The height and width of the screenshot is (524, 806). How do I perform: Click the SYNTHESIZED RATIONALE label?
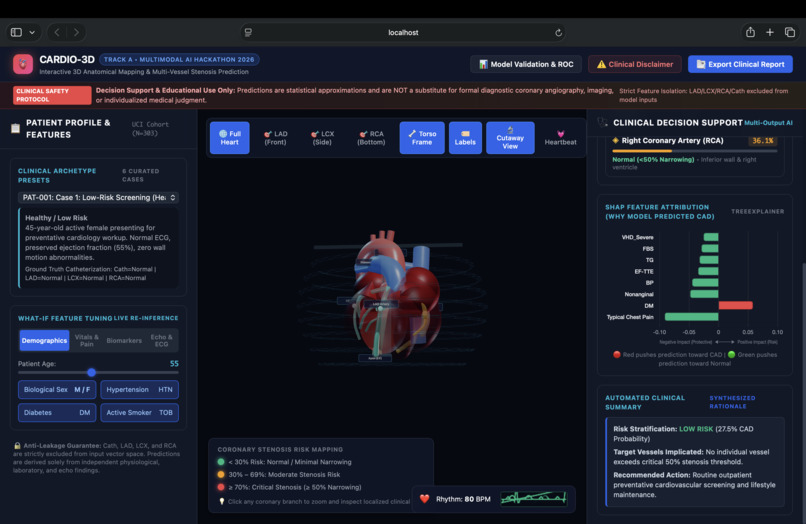click(x=732, y=402)
